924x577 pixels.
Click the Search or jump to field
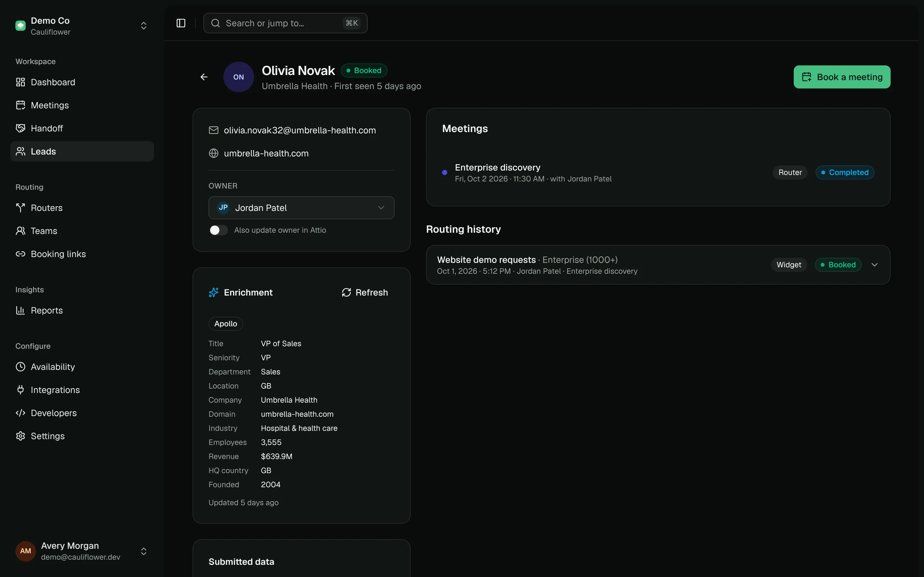click(x=285, y=23)
